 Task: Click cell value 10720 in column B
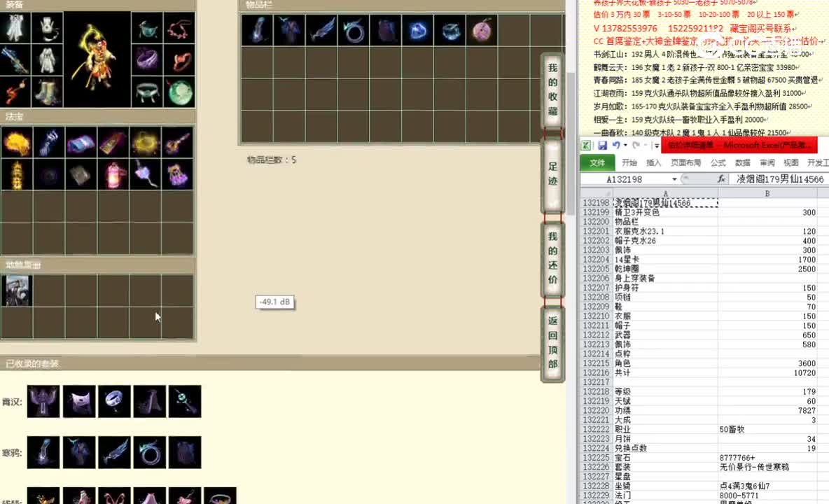[x=767, y=372]
